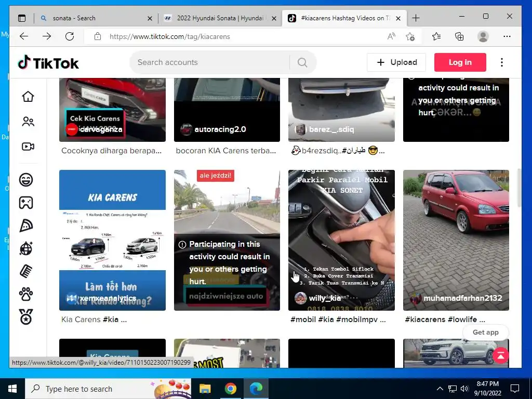Go forward with the browser forward arrow
The image size is (532, 399).
click(47, 36)
